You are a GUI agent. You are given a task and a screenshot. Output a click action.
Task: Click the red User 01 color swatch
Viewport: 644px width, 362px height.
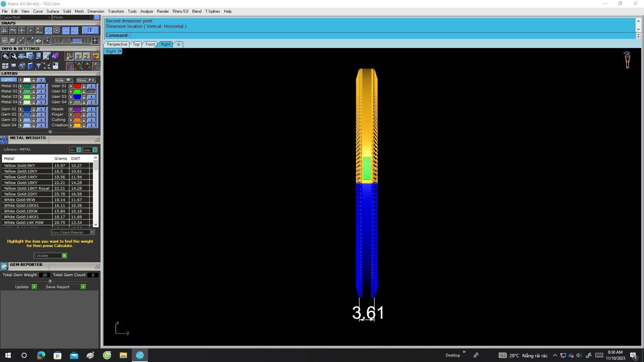click(77, 86)
